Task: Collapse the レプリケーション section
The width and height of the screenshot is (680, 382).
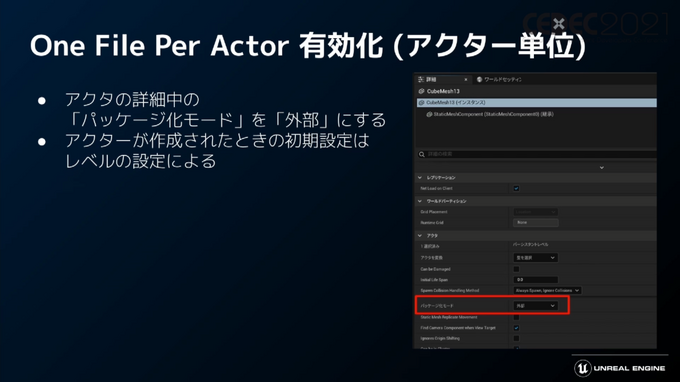Action: (420, 177)
